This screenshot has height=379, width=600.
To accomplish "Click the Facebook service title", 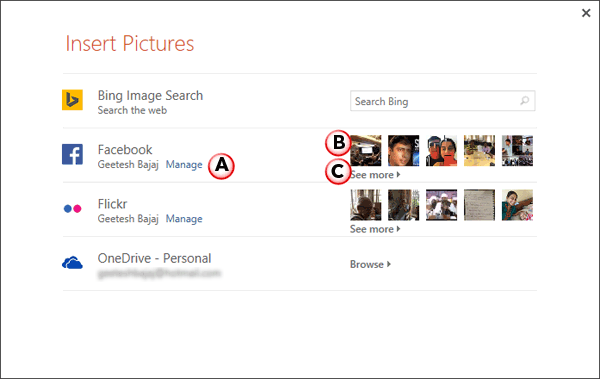I will click(125, 150).
